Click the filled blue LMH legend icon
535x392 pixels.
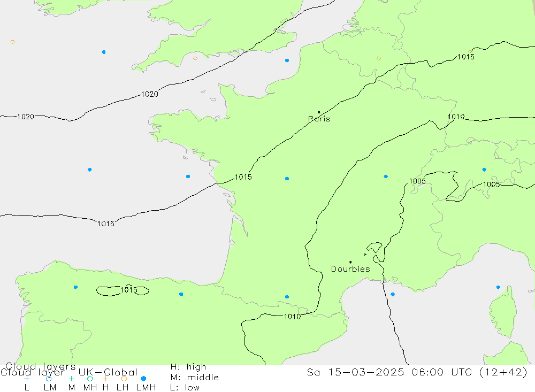(143, 379)
